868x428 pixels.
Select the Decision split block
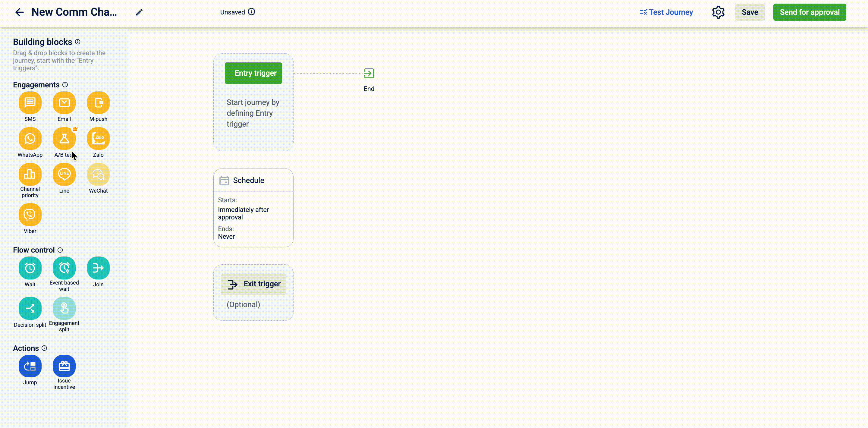[x=30, y=308]
